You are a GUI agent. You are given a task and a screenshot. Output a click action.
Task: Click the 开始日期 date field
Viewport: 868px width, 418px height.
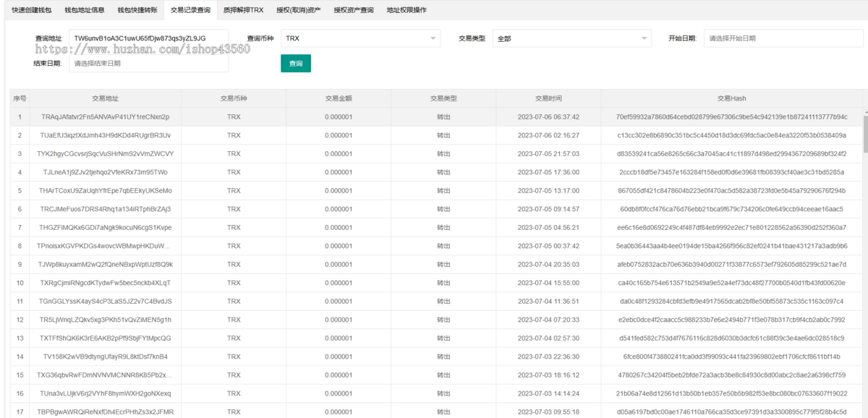[x=783, y=38]
